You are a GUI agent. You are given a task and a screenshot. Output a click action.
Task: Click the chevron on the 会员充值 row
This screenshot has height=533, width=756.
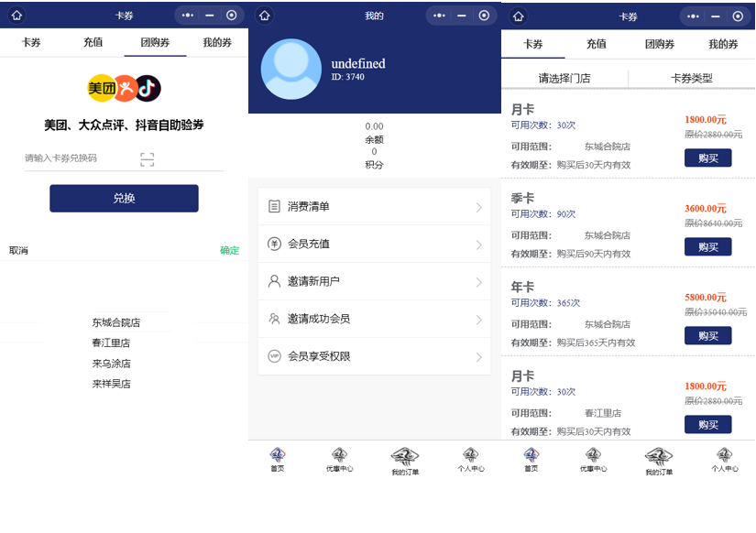click(478, 245)
